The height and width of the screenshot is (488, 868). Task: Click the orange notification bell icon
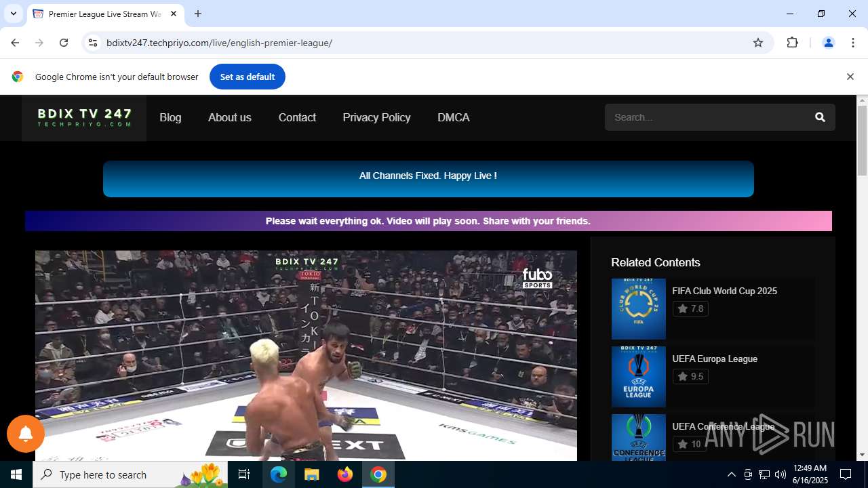(x=26, y=434)
